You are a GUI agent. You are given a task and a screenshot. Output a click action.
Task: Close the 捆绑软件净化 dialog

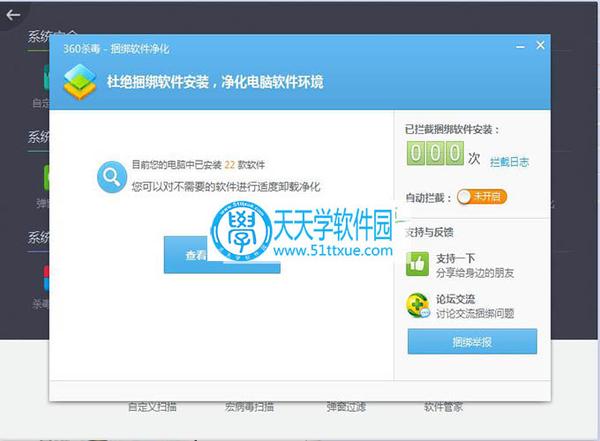click(x=540, y=45)
